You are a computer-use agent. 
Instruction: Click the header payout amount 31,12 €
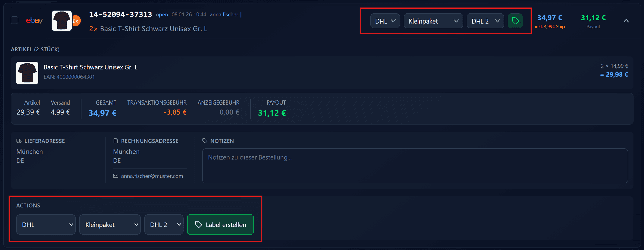pos(593,18)
